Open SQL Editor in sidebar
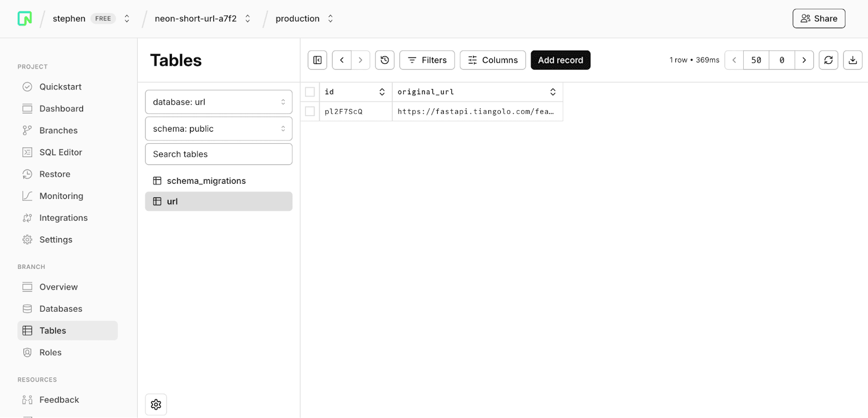Viewport: 868px width, 418px height. [x=60, y=152]
